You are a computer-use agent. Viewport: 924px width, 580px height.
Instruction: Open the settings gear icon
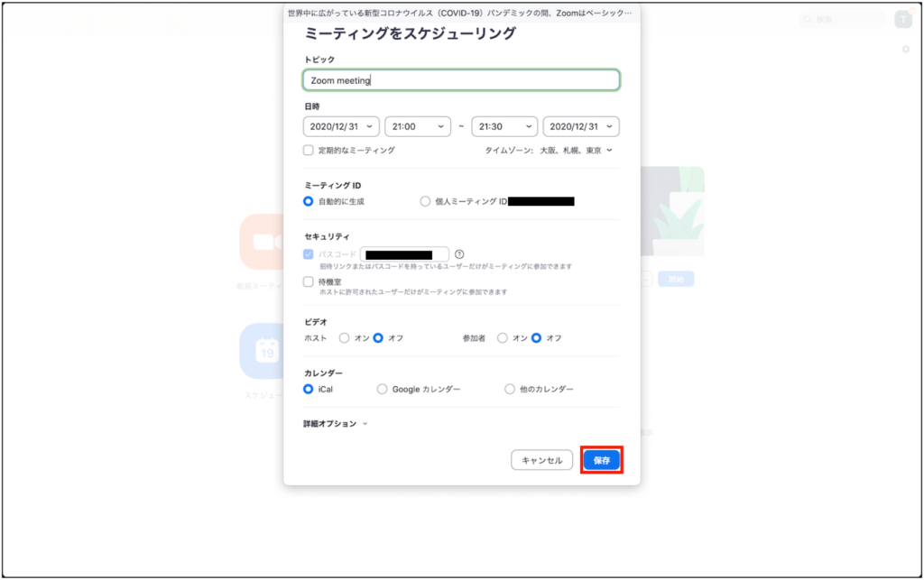point(905,50)
